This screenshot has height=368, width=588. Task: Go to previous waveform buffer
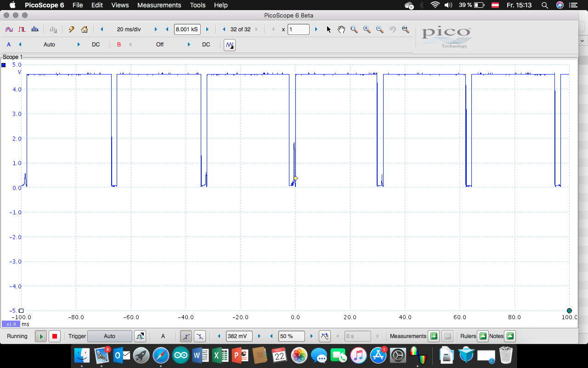coord(224,29)
